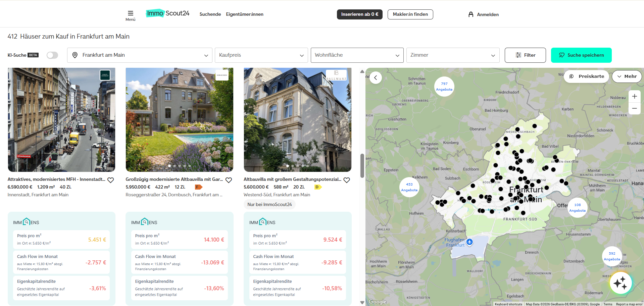Click the Google logo on the map
This screenshot has width=644, height=306.
coord(378,302)
